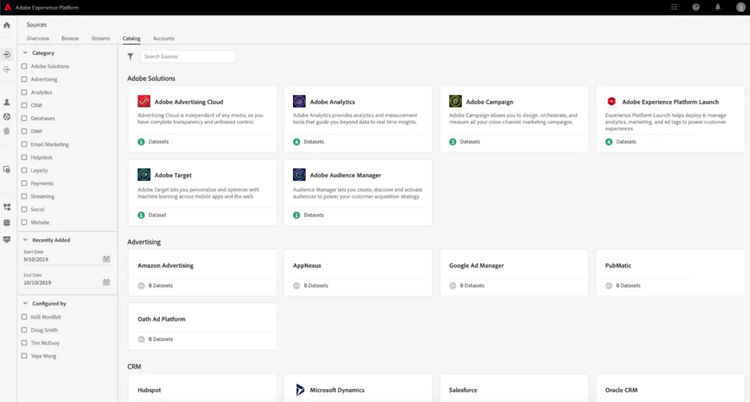Screen dimensions: 750x402
Task: Switch to the Accounts tab
Action: [164, 38]
